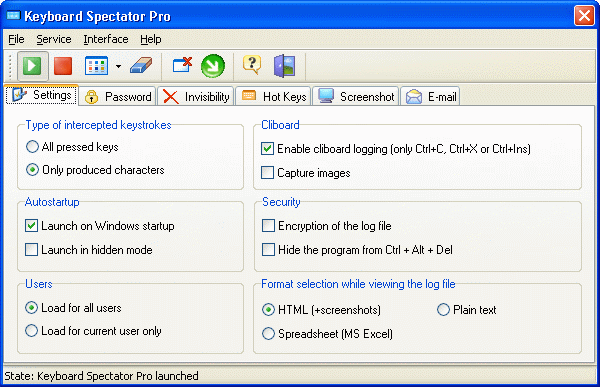600x387 pixels.
Task: Click the exit door icon
Action: (x=285, y=66)
